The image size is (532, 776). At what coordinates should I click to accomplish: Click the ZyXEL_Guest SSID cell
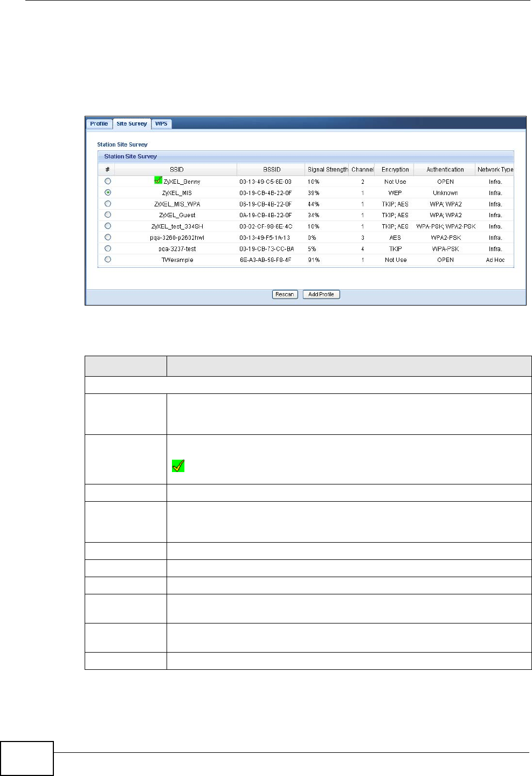click(177, 215)
